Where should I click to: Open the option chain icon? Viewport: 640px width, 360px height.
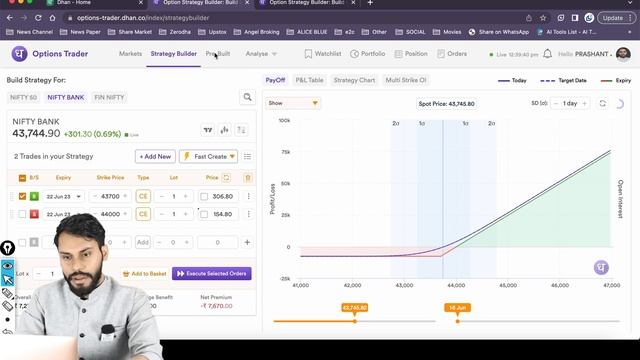pyautogui.click(x=241, y=130)
